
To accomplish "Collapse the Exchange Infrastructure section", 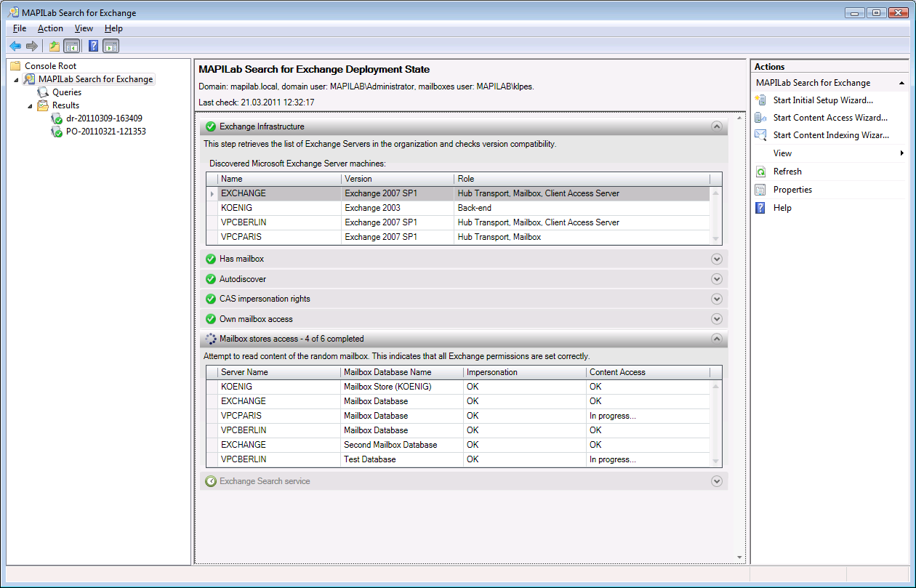I will point(716,126).
